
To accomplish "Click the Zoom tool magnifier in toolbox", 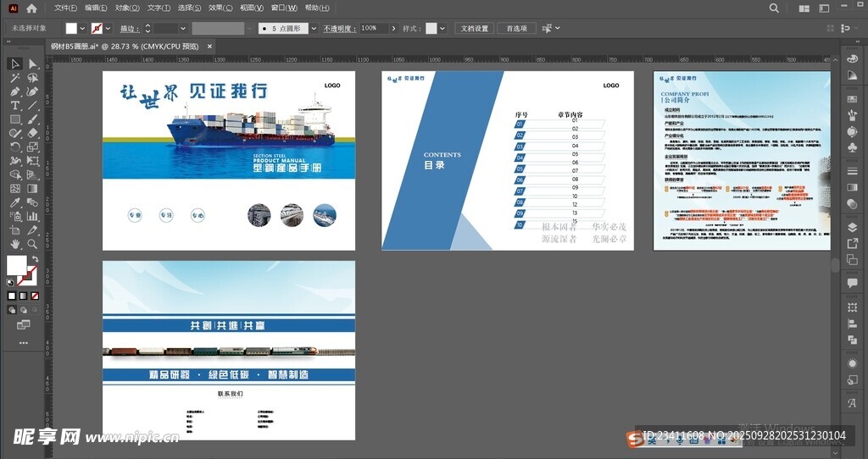I will (33, 244).
